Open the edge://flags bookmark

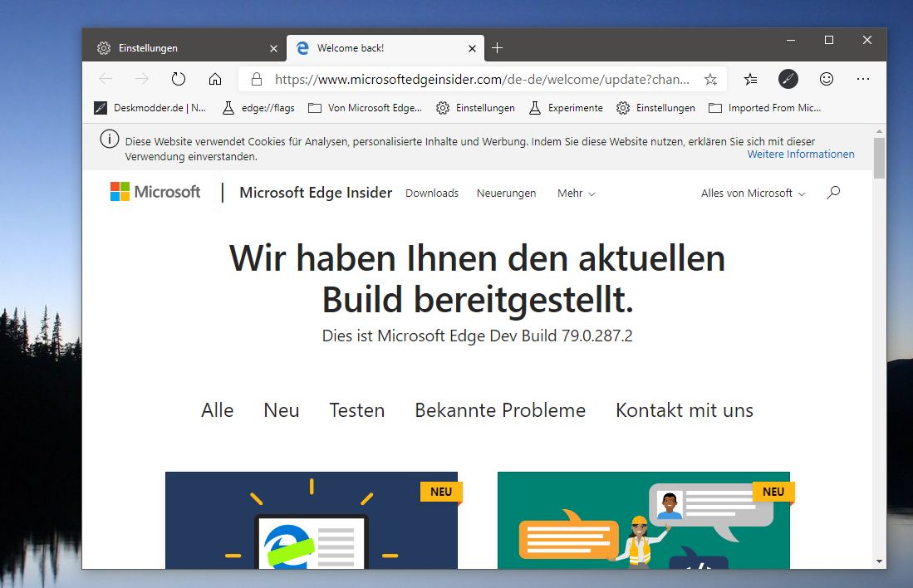point(258,108)
